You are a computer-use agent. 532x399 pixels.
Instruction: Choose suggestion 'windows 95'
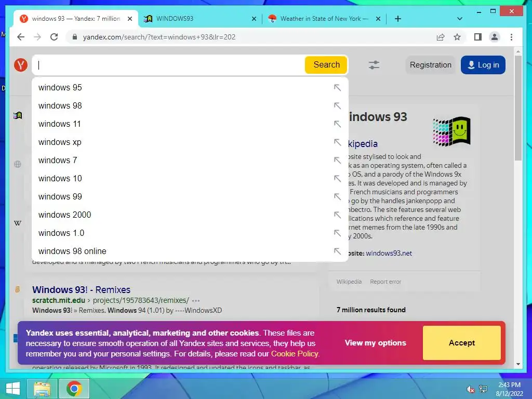pos(190,87)
